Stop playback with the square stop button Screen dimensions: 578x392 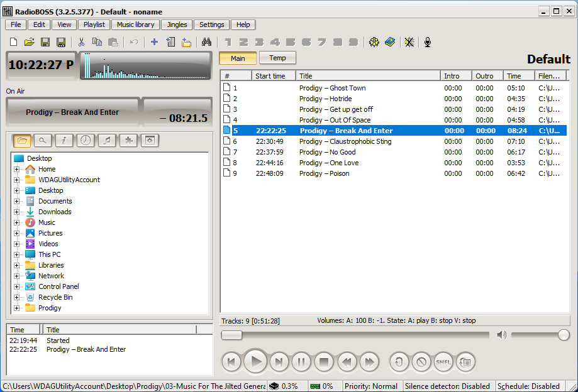[x=324, y=362]
